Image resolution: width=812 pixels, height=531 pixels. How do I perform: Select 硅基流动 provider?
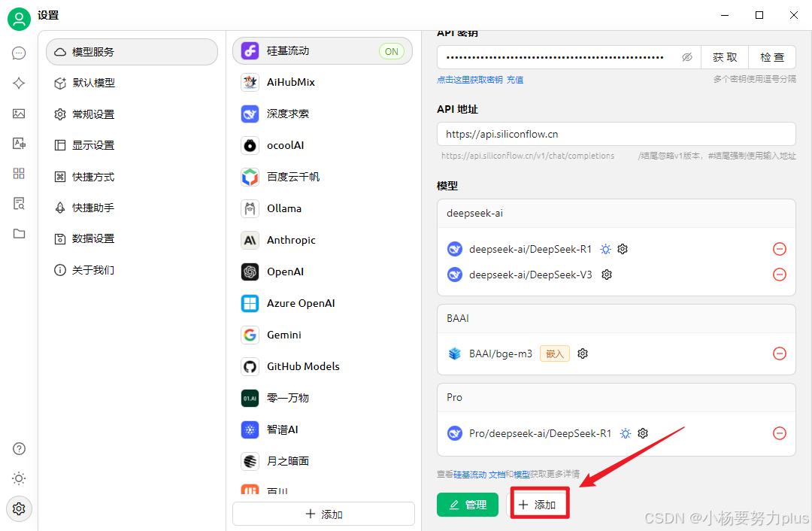coord(323,51)
